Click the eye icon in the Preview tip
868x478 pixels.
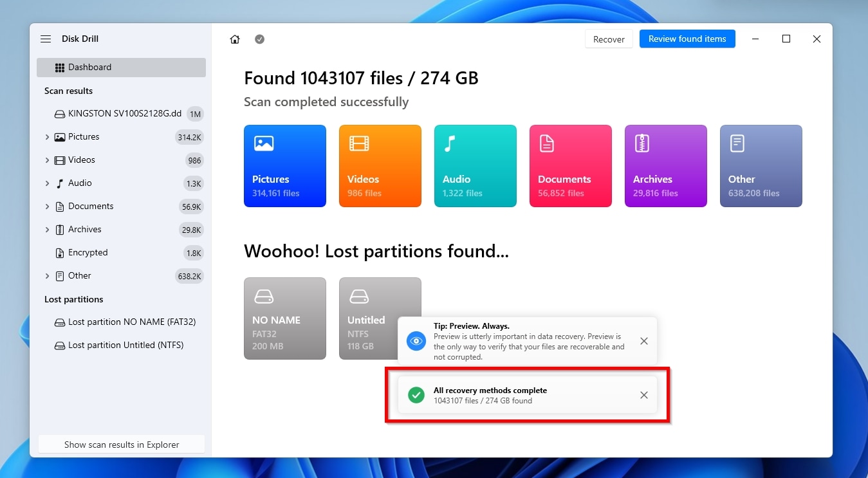pos(416,341)
